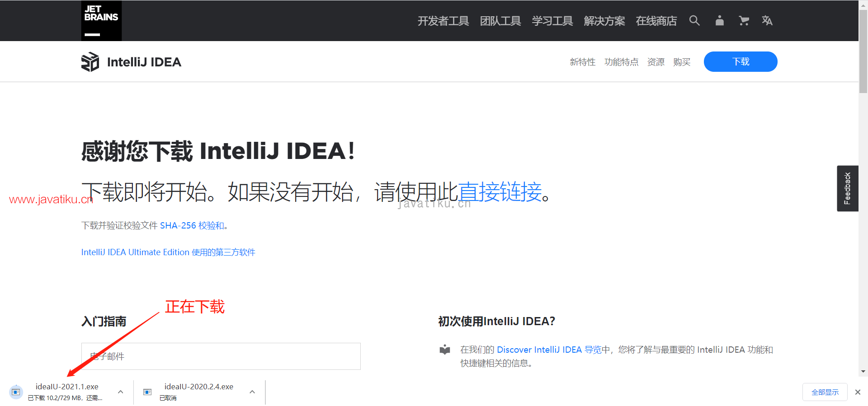Open the 开发者工具 menu
The width and height of the screenshot is (868, 406).
pyautogui.click(x=443, y=21)
